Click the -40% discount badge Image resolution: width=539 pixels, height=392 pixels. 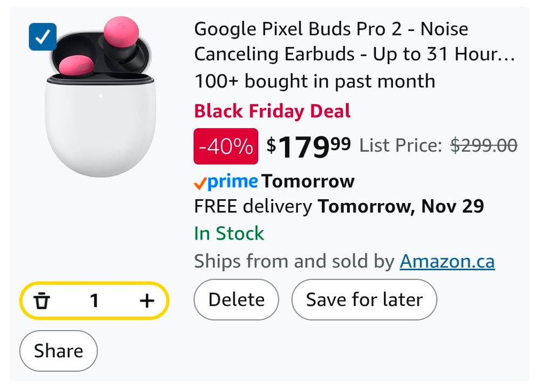point(225,146)
